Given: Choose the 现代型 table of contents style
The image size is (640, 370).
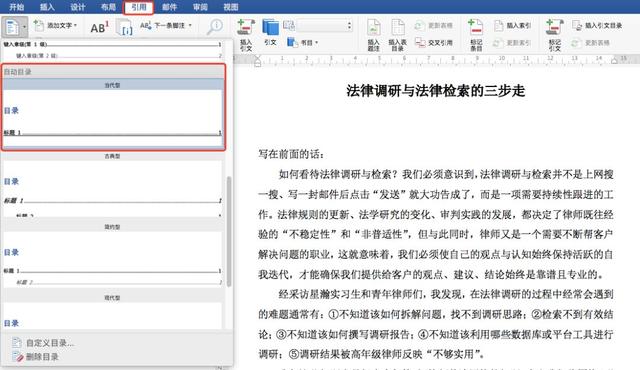Looking at the screenshot, I should click(x=113, y=312).
